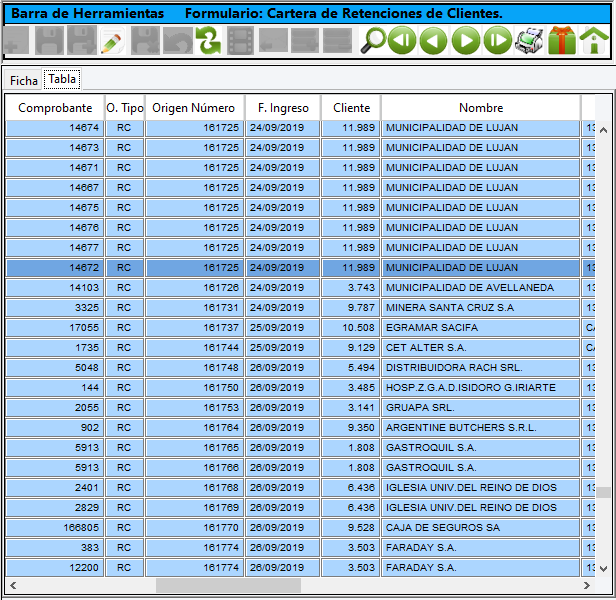Select comprobante 14674 cell
Screen dimensions: 616x600
click(x=55, y=128)
